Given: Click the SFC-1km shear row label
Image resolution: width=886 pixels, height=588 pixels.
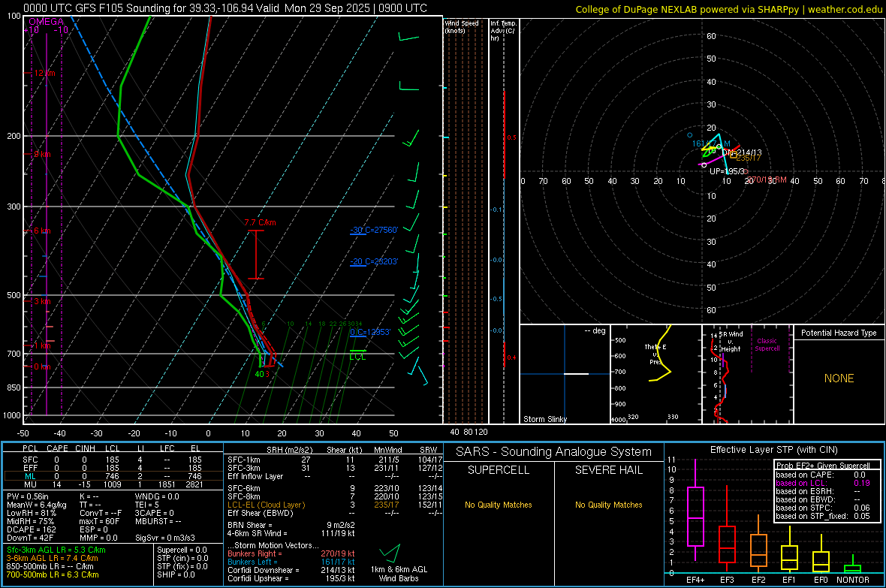Looking at the screenshot, I should [x=244, y=460].
